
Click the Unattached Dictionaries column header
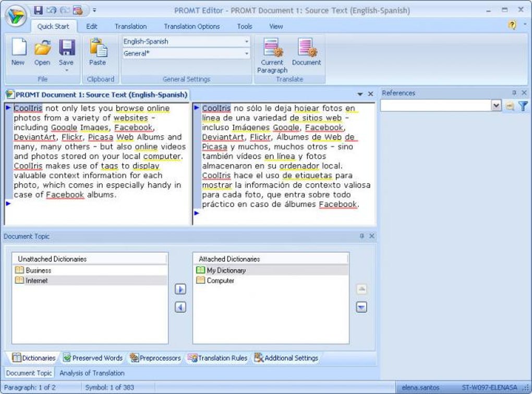click(90, 259)
